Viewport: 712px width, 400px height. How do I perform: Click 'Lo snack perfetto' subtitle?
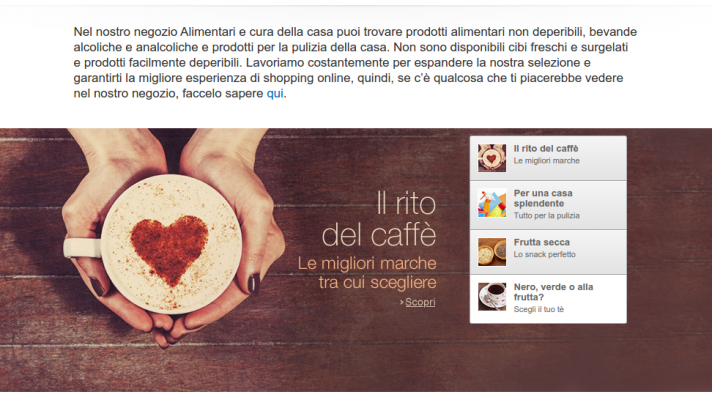(x=544, y=255)
